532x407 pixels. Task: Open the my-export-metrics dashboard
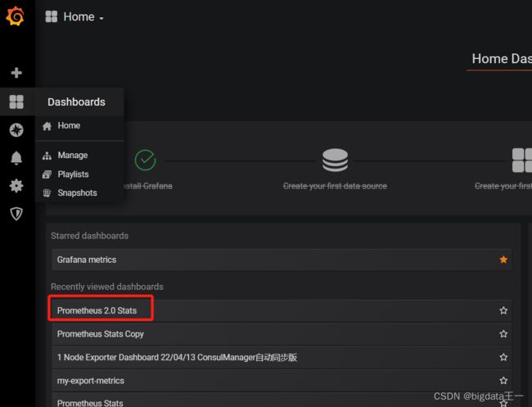coord(282,381)
